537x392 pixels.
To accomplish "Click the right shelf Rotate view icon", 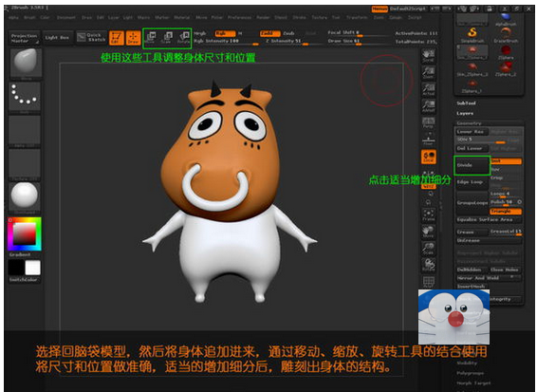I will [x=429, y=265].
